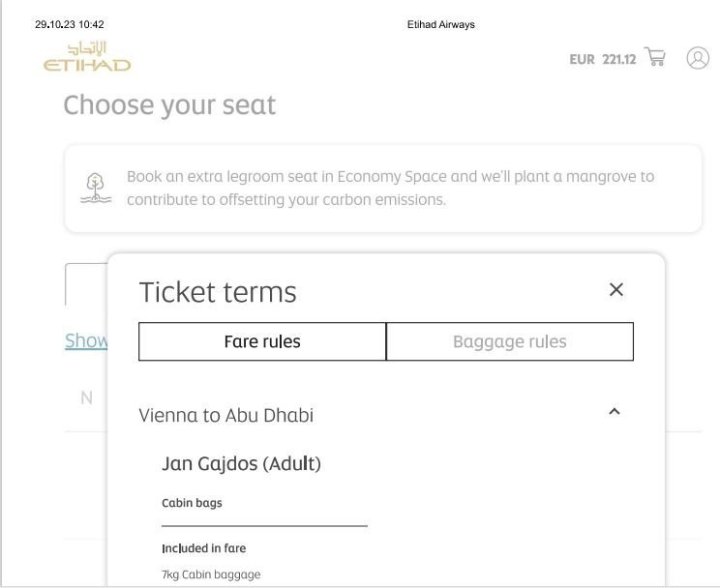
Task: Click the mangrove tree icon
Action: (96, 187)
